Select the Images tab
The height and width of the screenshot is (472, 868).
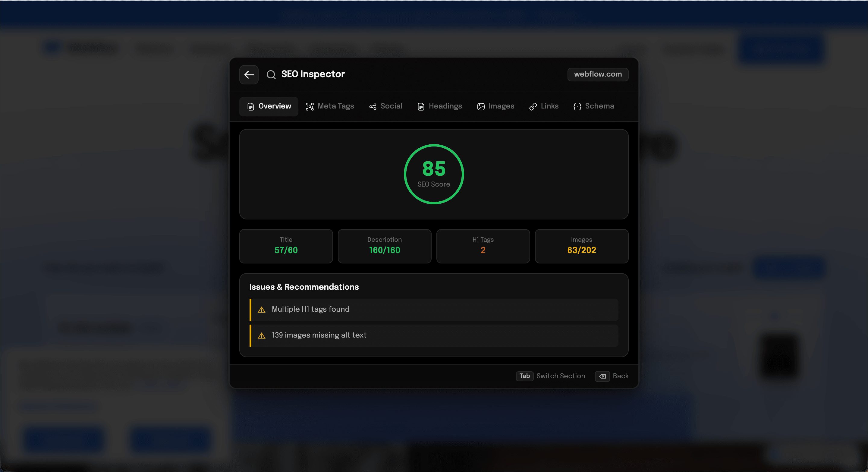coord(495,106)
